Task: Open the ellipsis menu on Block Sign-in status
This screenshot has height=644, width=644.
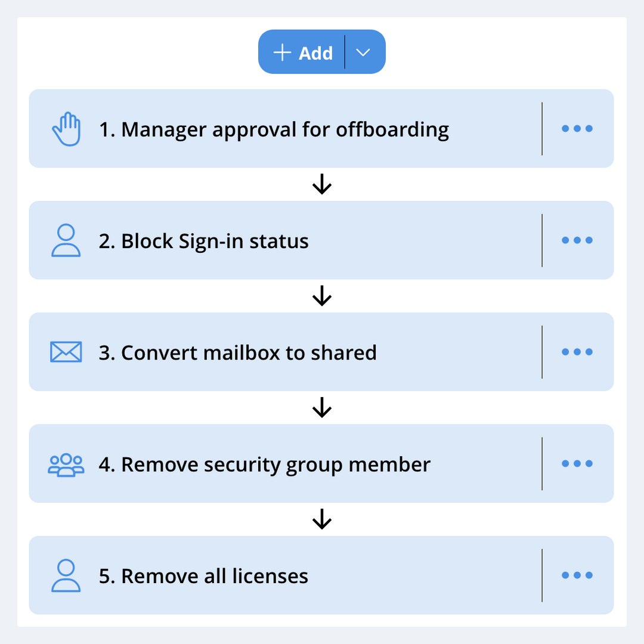Action: (577, 240)
